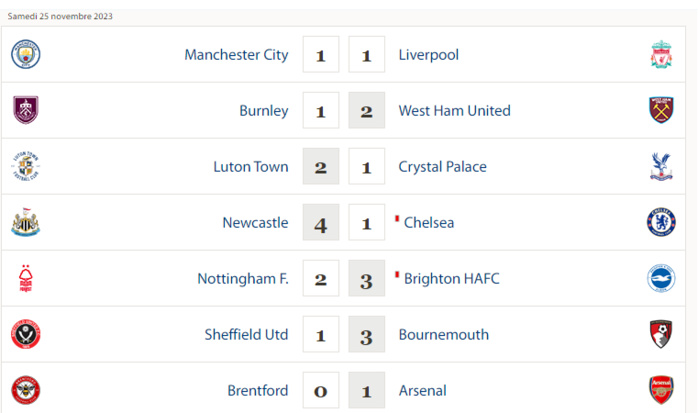Click the Luton Town club logo
Screen dimensions: 698x413
[26, 166]
